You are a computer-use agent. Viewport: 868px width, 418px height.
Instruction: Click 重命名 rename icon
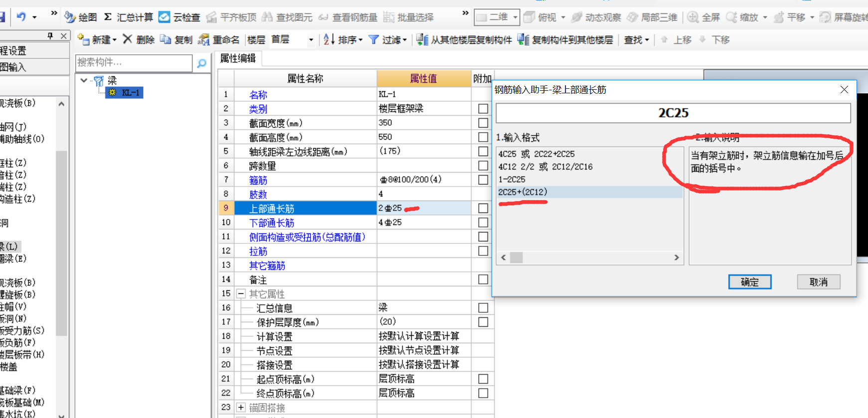pos(203,39)
